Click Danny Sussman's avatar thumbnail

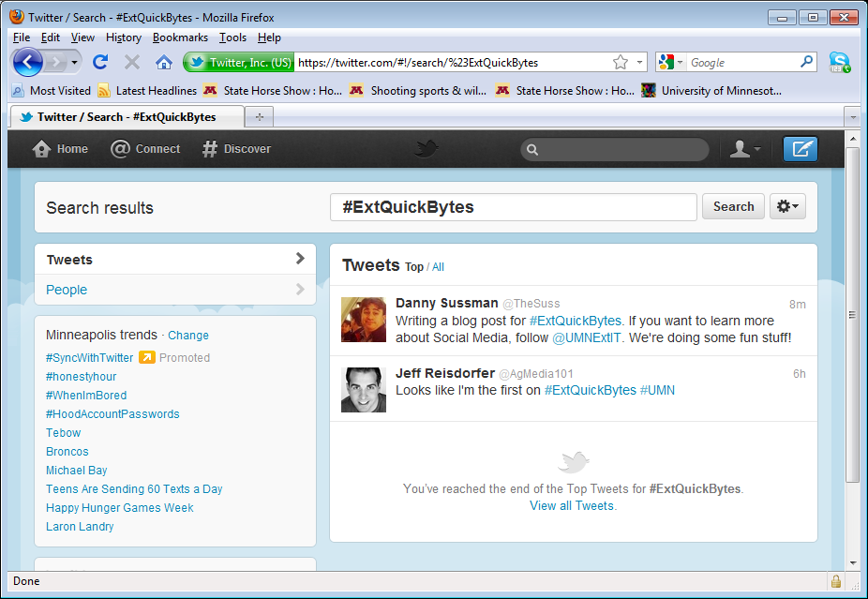tap(363, 320)
